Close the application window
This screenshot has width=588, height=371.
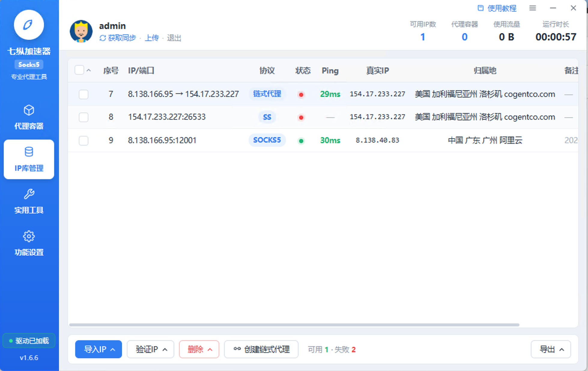click(573, 8)
